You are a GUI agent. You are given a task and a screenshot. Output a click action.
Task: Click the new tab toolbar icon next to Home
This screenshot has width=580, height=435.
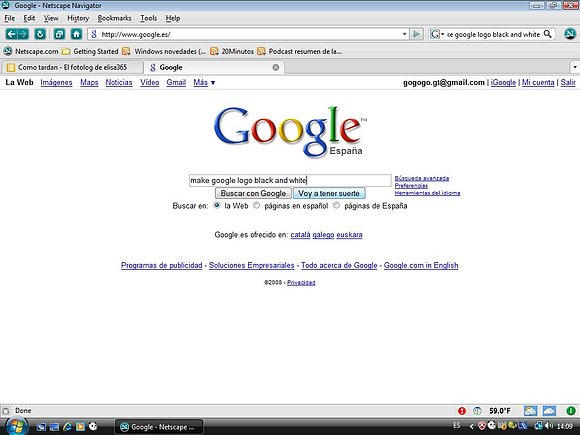tap(59, 34)
